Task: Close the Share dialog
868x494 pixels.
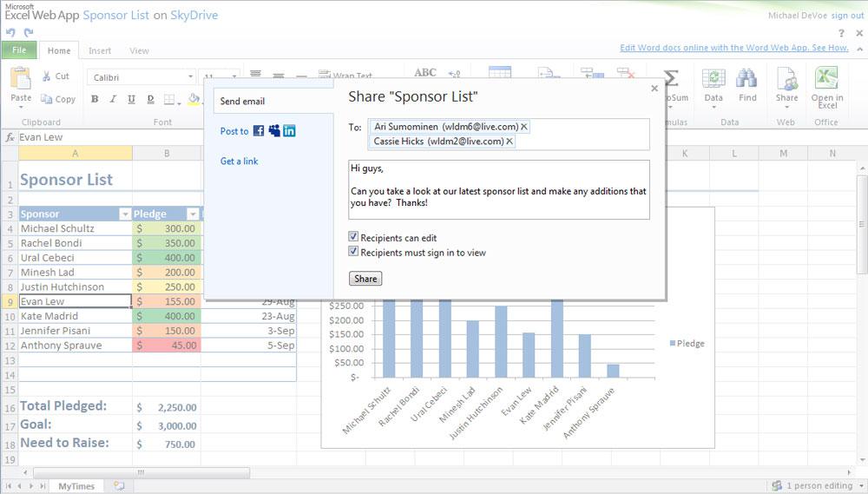Action: [654, 89]
